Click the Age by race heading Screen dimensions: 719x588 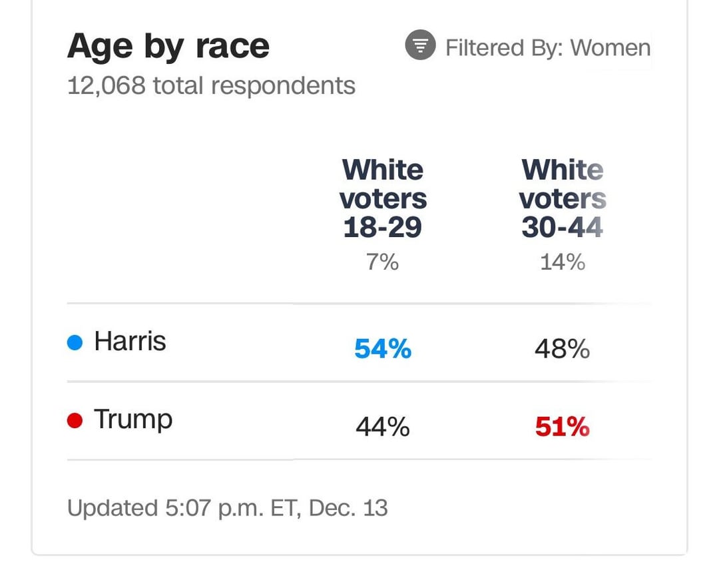pos(168,47)
